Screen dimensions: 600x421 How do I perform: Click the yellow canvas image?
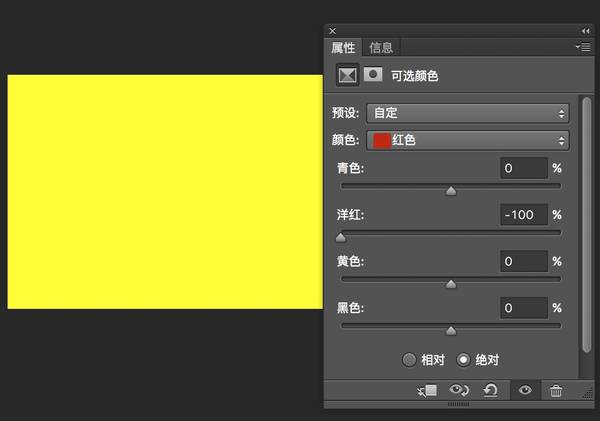[165, 192]
